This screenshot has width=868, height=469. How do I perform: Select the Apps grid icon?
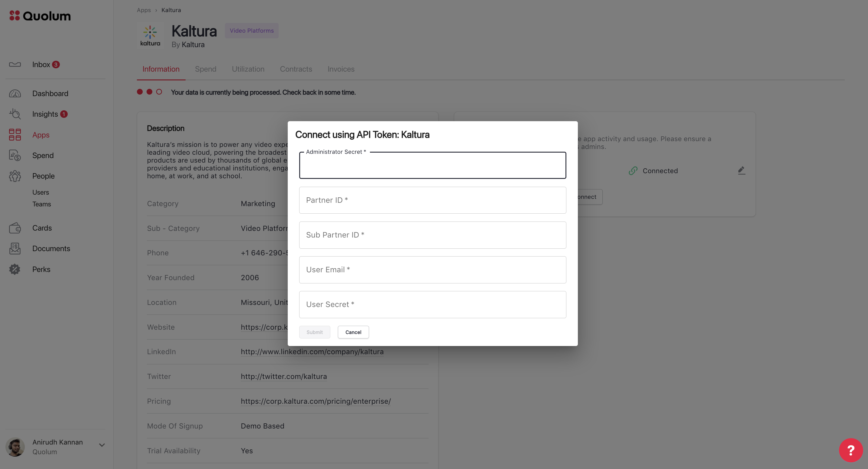tap(15, 135)
